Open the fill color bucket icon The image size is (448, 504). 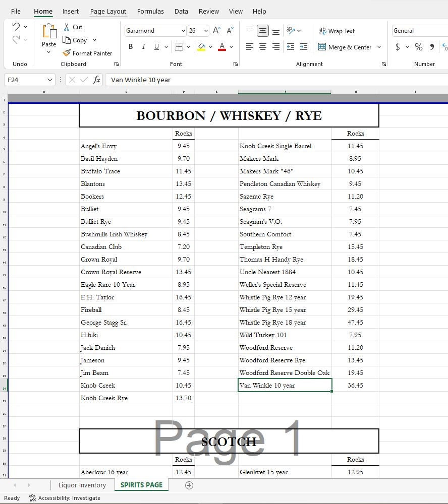coord(202,46)
